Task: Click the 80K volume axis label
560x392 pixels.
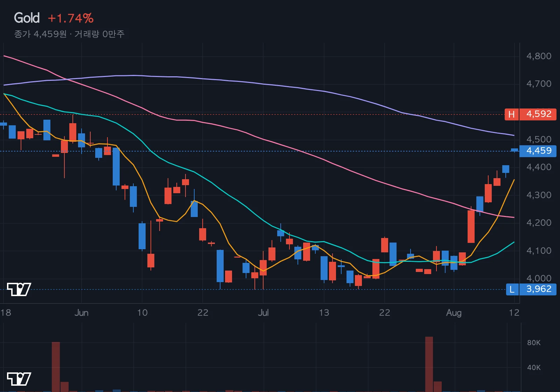Action: 534,343
